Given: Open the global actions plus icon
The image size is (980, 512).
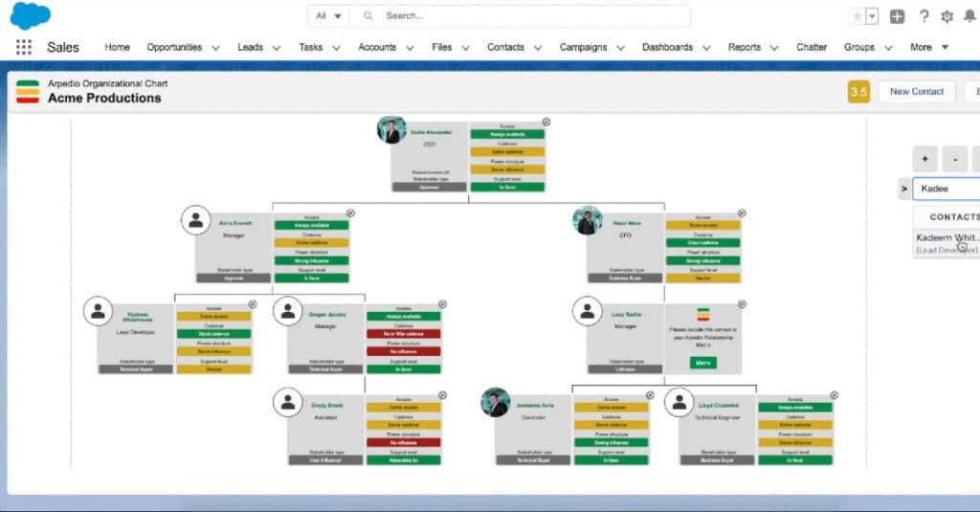Looking at the screenshot, I should tap(897, 17).
